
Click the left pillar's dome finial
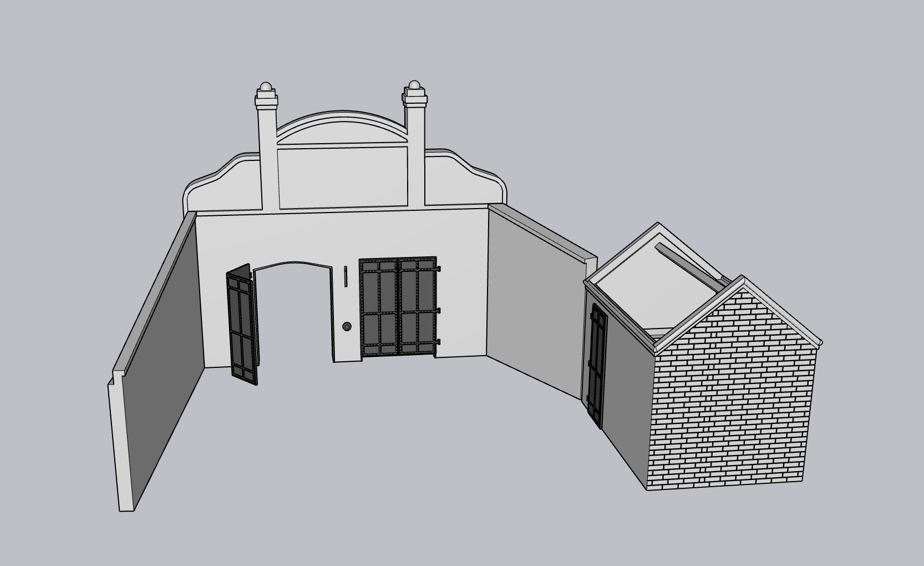pyautogui.click(x=266, y=87)
